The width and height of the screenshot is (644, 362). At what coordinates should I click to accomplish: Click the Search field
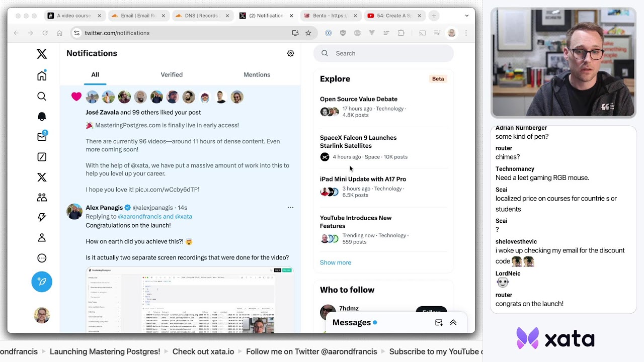(383, 53)
